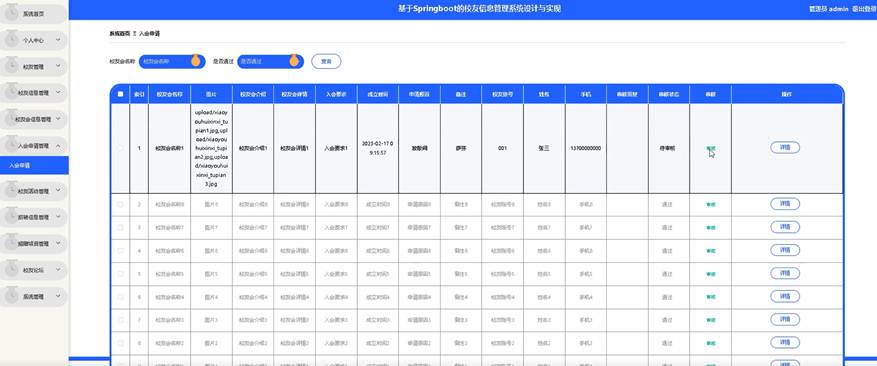Check the checkbox for row with index 4
The height and width of the screenshot is (366, 877).
(x=120, y=251)
